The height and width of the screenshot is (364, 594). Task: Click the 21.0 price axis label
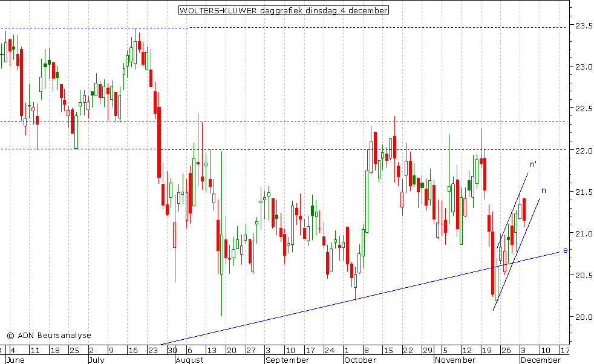[x=583, y=234]
